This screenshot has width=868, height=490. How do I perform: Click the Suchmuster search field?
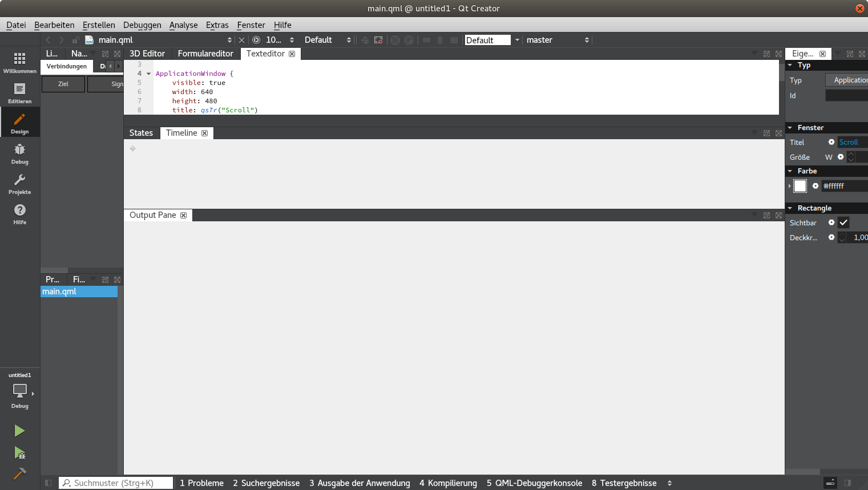[x=120, y=483]
